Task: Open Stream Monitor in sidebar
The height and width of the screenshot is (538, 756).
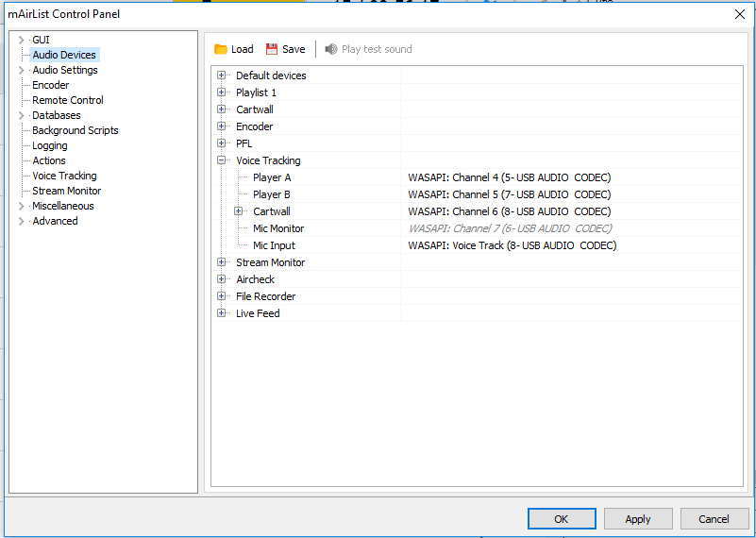Action: (x=66, y=191)
